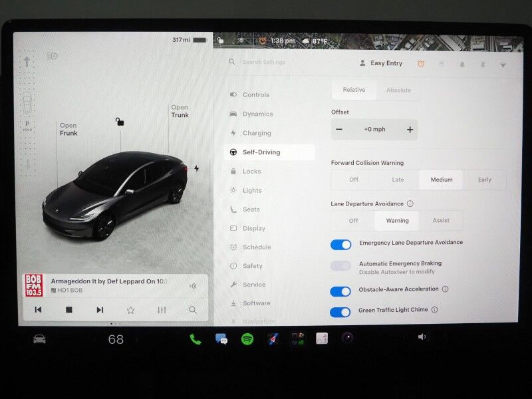Toggle Green Traffic Light Chime switch
This screenshot has height=399, width=532.
(x=340, y=312)
